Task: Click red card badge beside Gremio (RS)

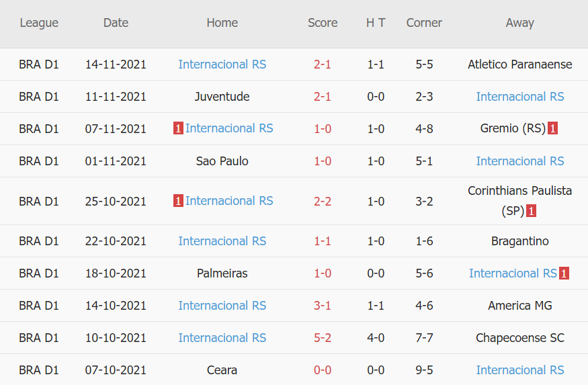Action: [552, 128]
